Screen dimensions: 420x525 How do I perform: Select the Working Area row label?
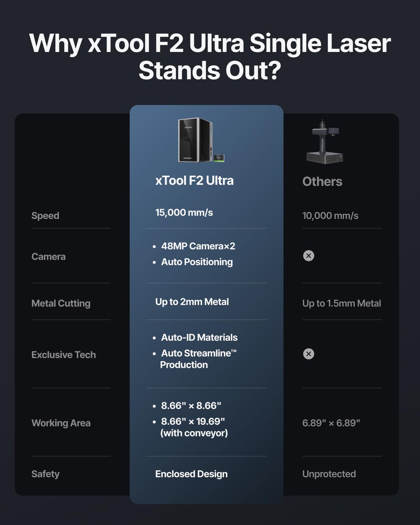[x=61, y=423]
